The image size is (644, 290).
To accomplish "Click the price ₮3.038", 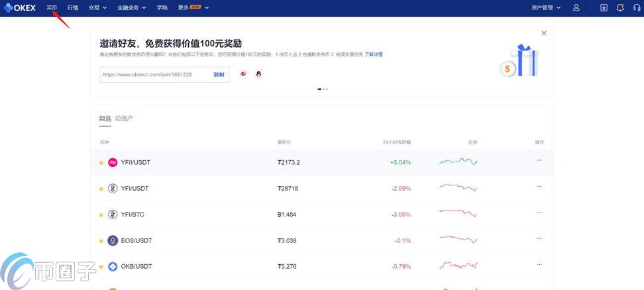I will 287,241.
